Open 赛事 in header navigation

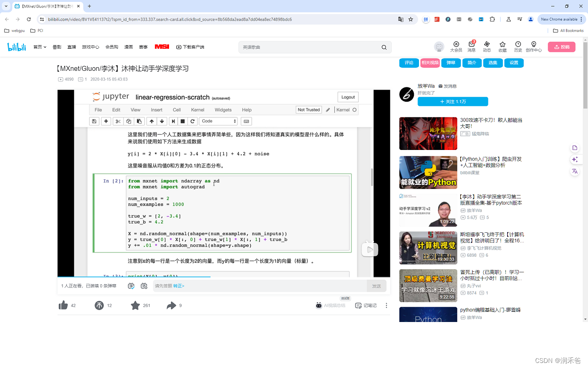(x=143, y=47)
